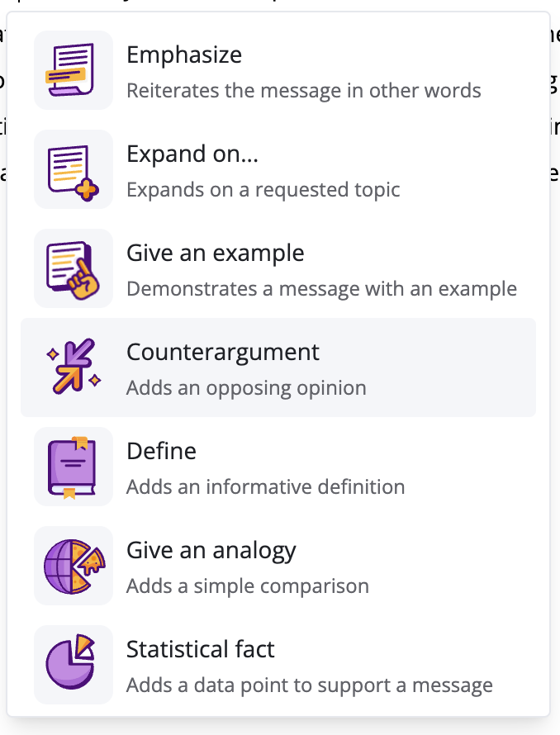Select the "Statistical fact" title

coord(200,650)
